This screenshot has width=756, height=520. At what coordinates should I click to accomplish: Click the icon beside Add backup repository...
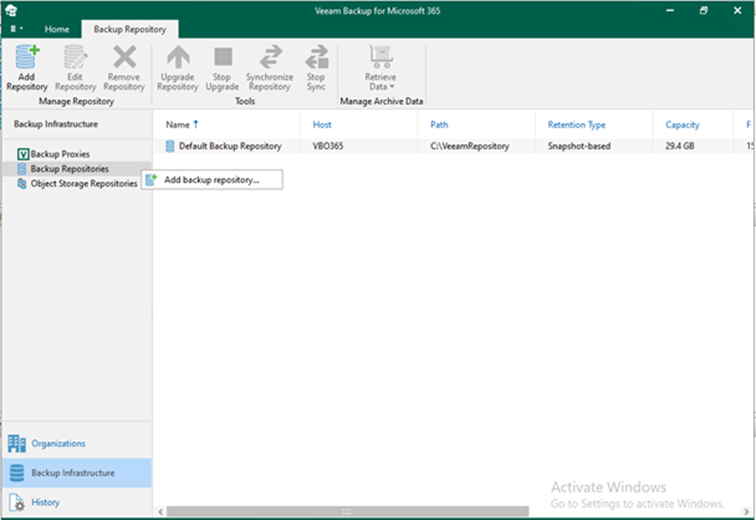click(x=151, y=180)
